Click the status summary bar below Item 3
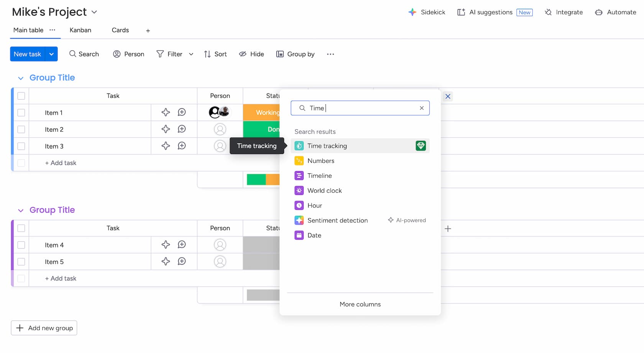Image resolution: width=644 pixels, height=353 pixels. (263, 179)
